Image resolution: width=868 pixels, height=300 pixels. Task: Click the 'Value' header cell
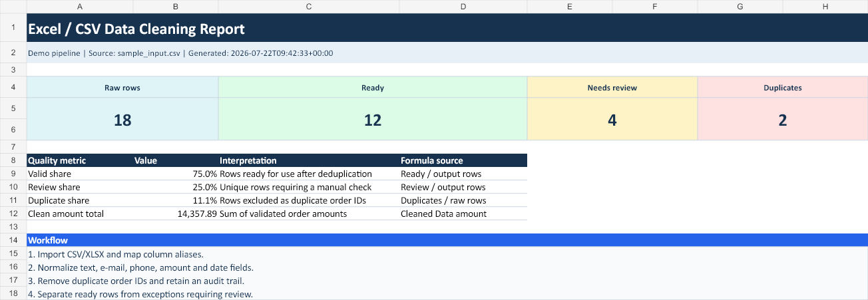tap(176, 160)
